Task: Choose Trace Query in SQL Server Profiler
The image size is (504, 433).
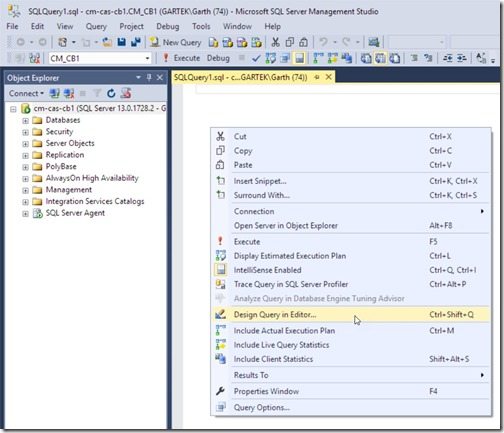Action: [351, 284]
